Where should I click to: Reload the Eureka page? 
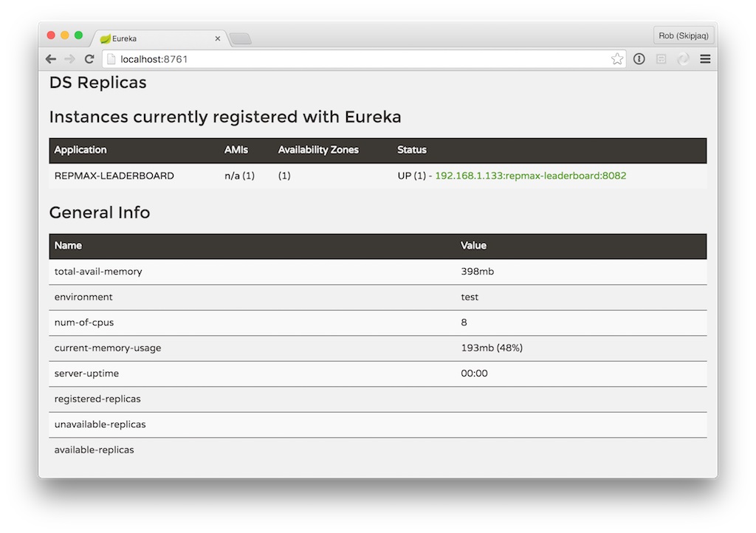coord(89,59)
